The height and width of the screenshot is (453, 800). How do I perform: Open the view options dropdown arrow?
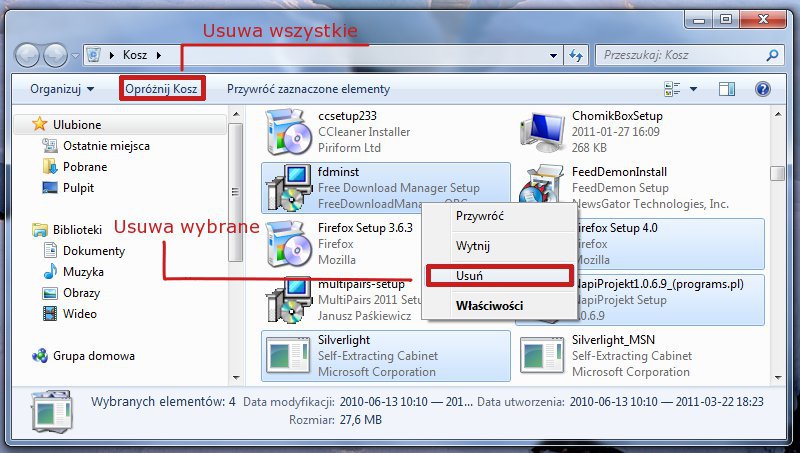(693, 89)
